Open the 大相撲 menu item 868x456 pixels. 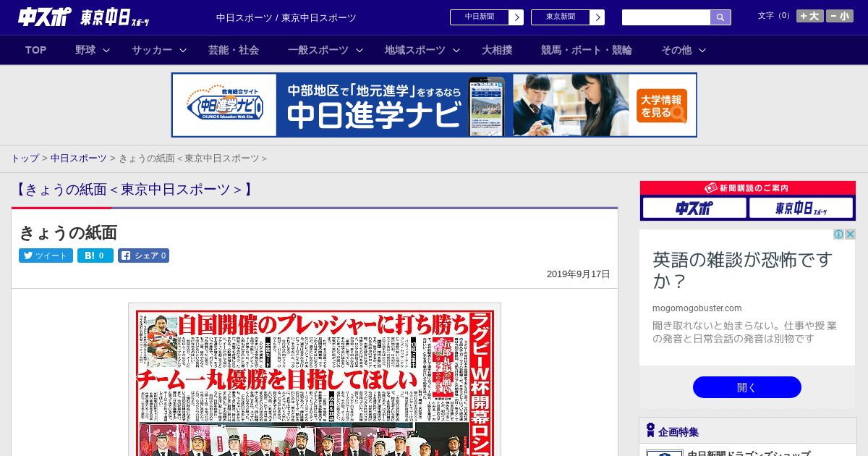pos(497,50)
